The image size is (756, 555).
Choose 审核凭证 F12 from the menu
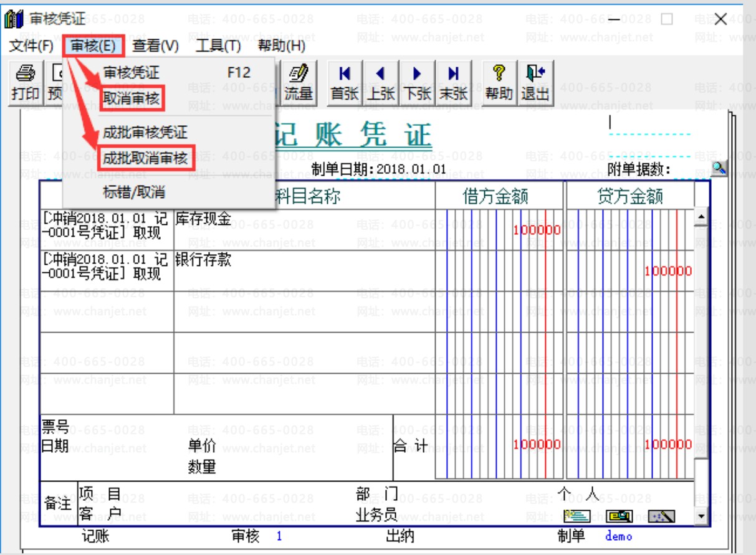pos(168,72)
